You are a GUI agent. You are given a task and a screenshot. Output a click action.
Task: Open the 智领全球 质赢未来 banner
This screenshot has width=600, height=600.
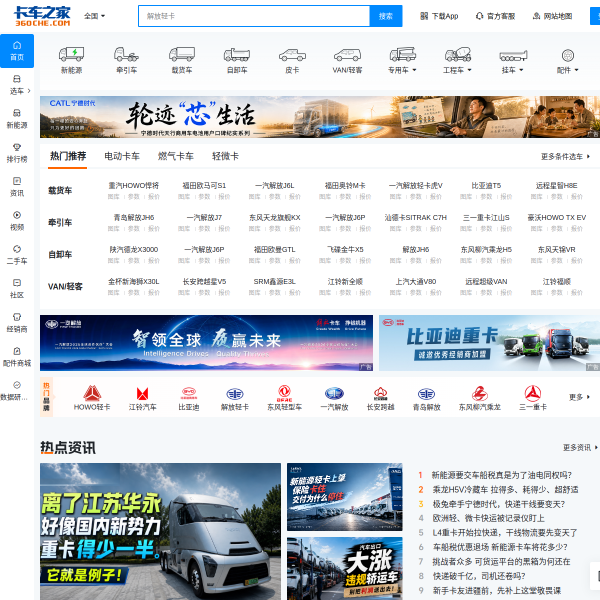click(x=206, y=343)
